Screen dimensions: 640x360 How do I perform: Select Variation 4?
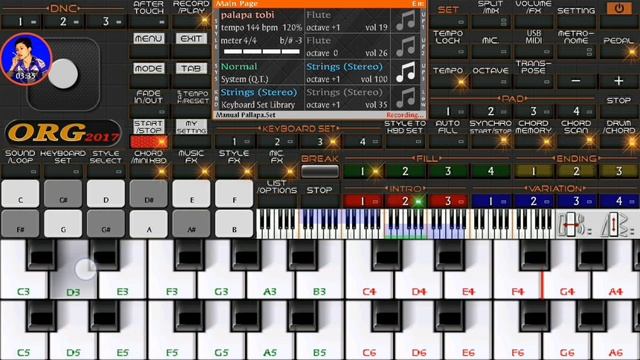pos(618,201)
